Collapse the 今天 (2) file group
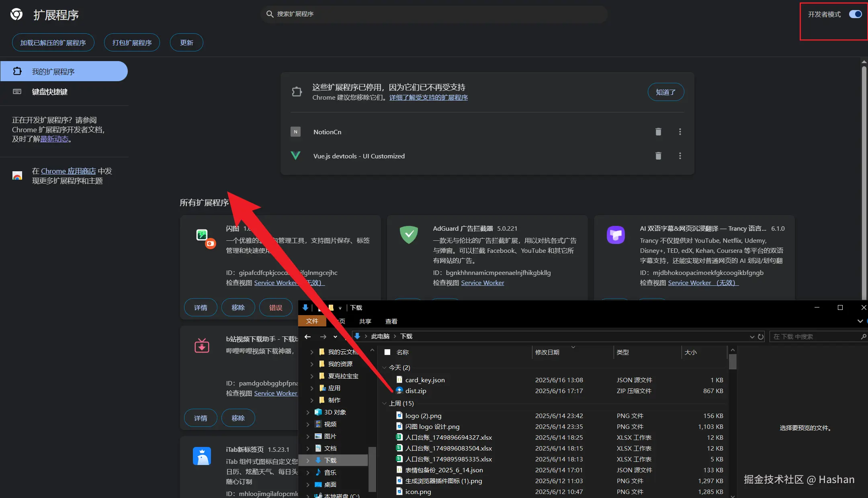Screen dimensions: 868x498 (x=385, y=367)
